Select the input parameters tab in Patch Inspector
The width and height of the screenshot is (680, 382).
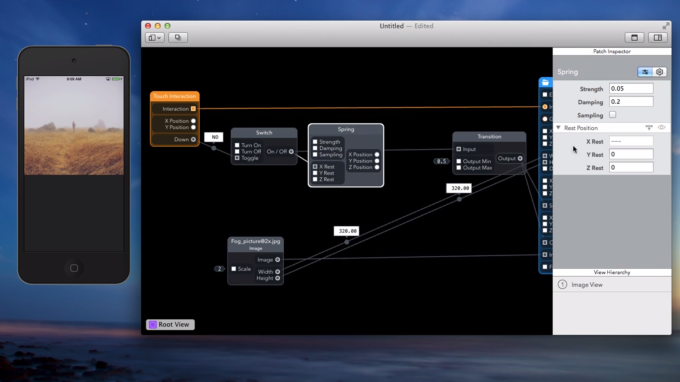pos(645,72)
